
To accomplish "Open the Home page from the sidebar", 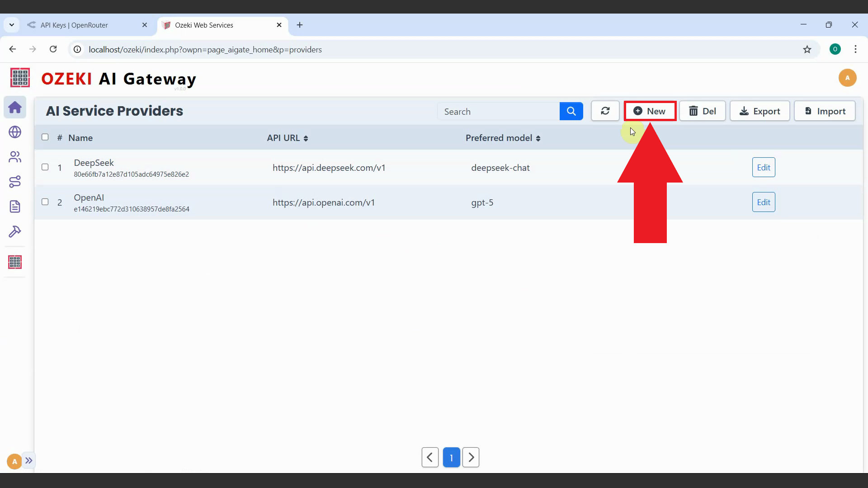I will click(15, 107).
